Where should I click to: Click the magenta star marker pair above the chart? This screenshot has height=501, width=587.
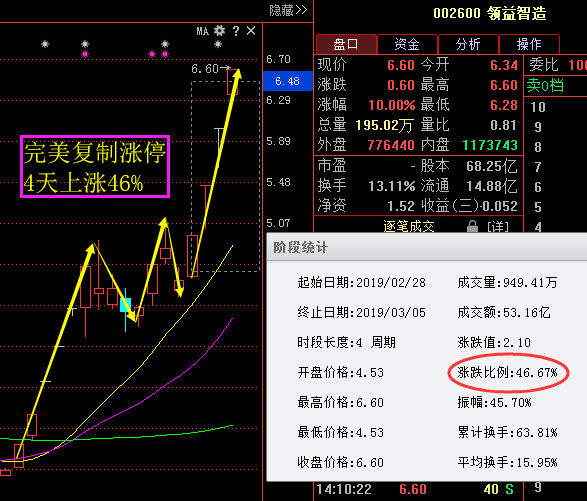click(158, 54)
